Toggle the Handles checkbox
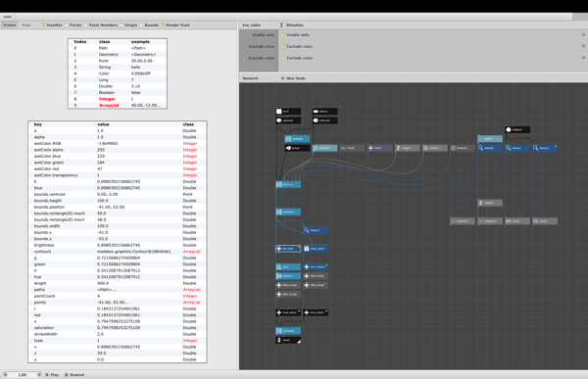 pos(43,25)
